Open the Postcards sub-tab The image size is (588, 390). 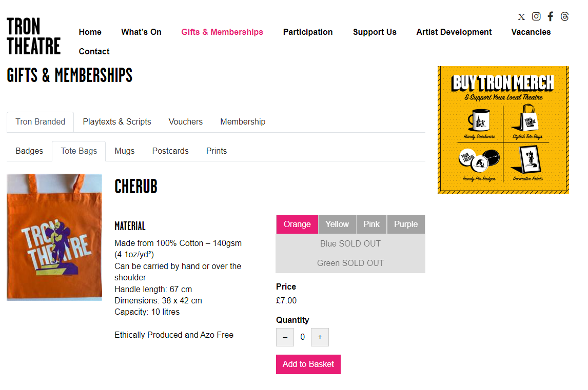tap(170, 151)
